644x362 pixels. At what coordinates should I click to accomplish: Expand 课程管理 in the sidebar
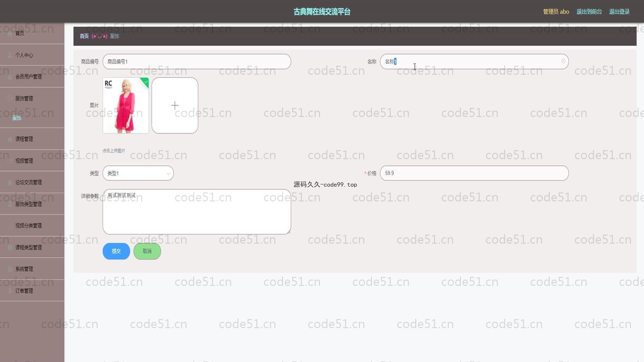click(x=32, y=139)
